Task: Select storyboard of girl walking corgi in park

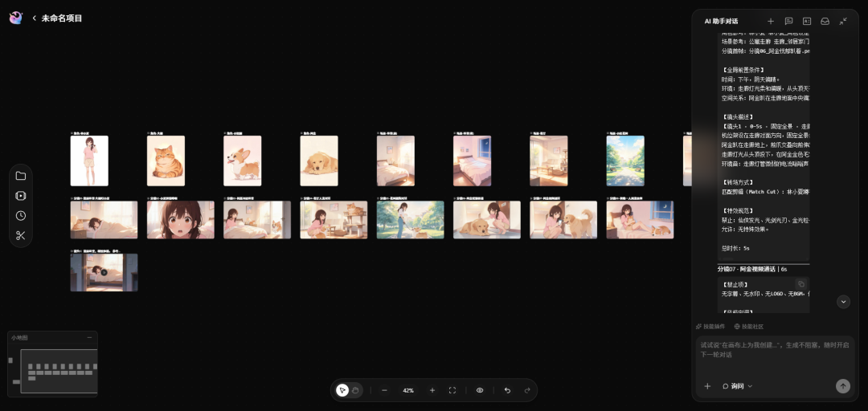Action: click(x=410, y=220)
